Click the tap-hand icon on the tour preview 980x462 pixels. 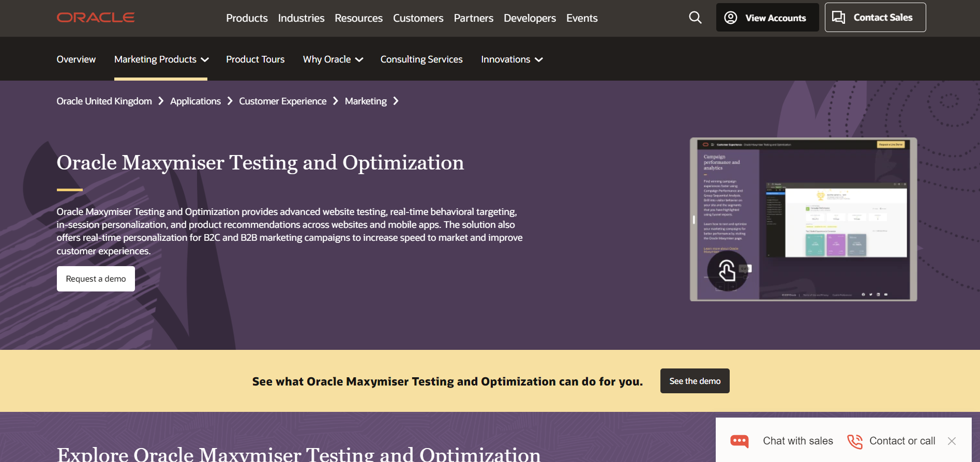pos(727,271)
